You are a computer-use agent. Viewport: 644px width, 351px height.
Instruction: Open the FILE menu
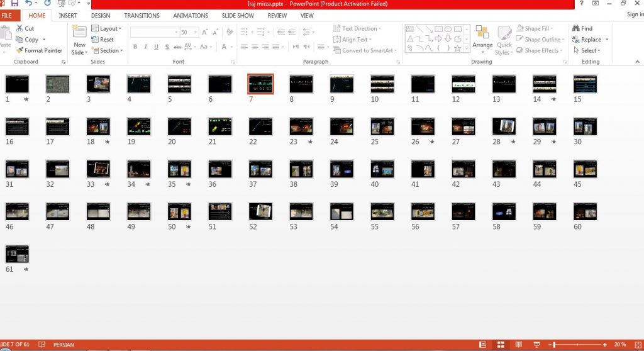click(x=6, y=16)
